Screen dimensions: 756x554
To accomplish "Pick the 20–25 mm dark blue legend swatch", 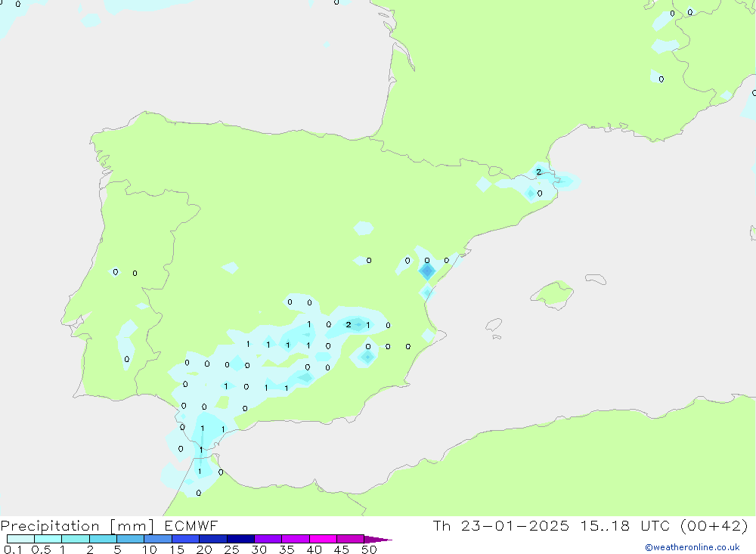I will pyautogui.click(x=213, y=539).
